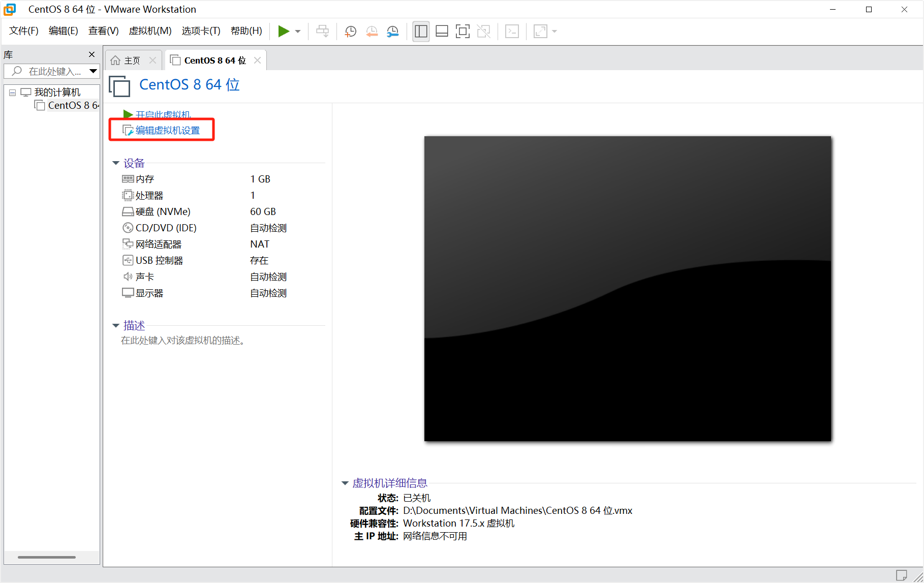Click the show thumbnail bar icon
This screenshot has height=583, width=924.
[442, 31]
